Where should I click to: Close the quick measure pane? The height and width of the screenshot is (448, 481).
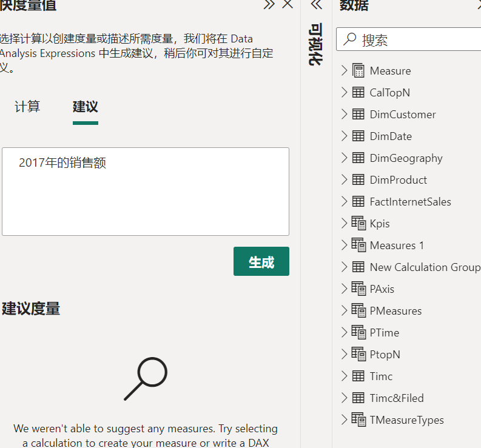288,4
